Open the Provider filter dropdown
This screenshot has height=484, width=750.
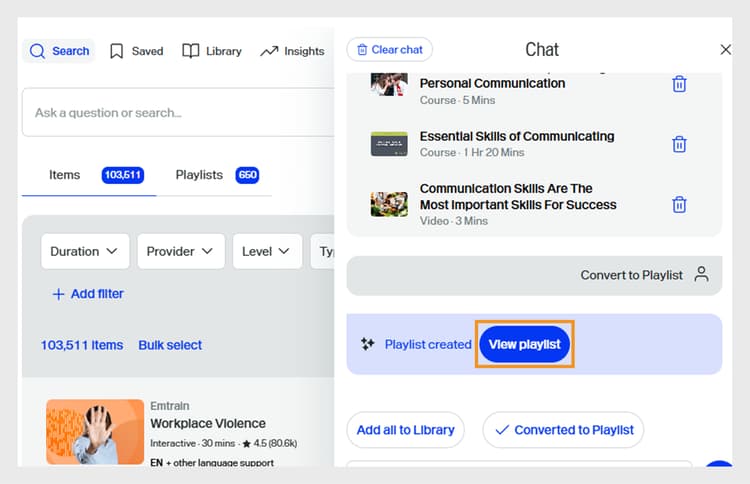pos(181,251)
